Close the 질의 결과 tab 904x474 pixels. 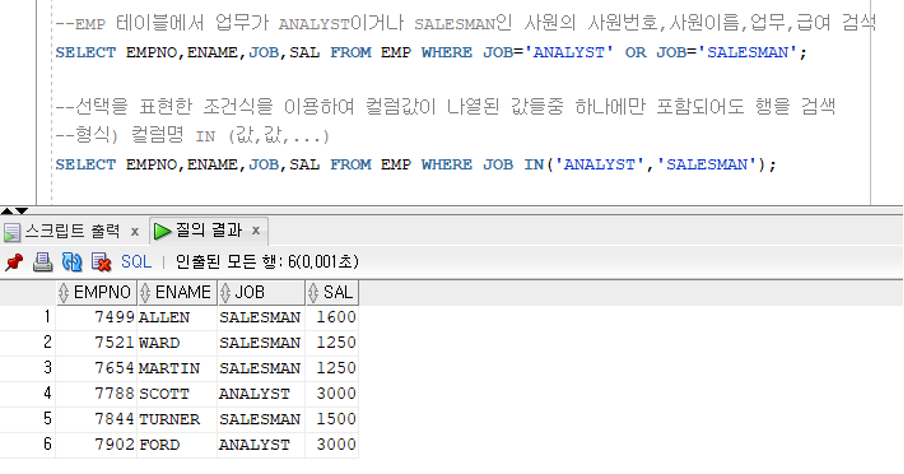click(x=256, y=231)
